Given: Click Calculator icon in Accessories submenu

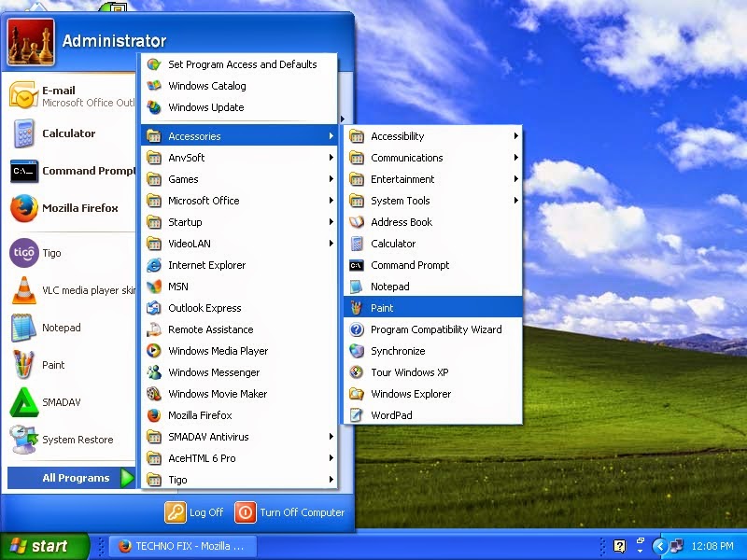Looking at the screenshot, I should (357, 244).
